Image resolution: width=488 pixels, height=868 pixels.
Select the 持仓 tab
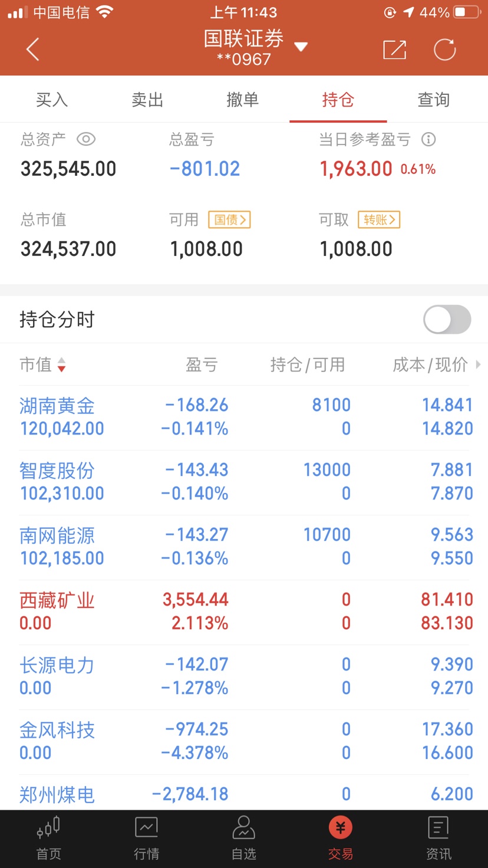click(x=338, y=100)
